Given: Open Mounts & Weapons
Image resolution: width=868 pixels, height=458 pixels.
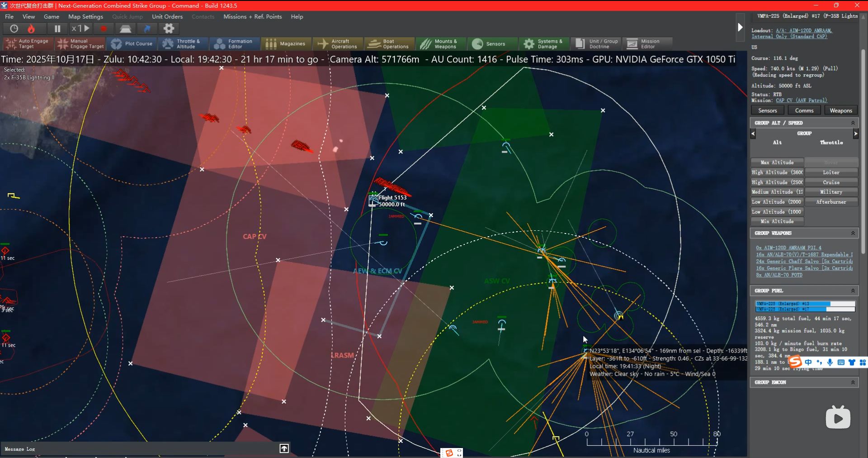Looking at the screenshot, I should tap(441, 44).
